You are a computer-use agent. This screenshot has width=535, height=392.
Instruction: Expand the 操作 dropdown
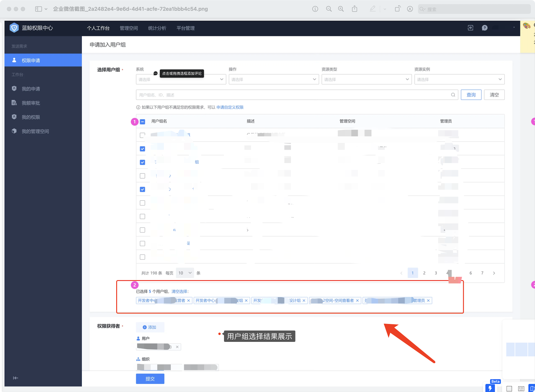click(x=274, y=79)
